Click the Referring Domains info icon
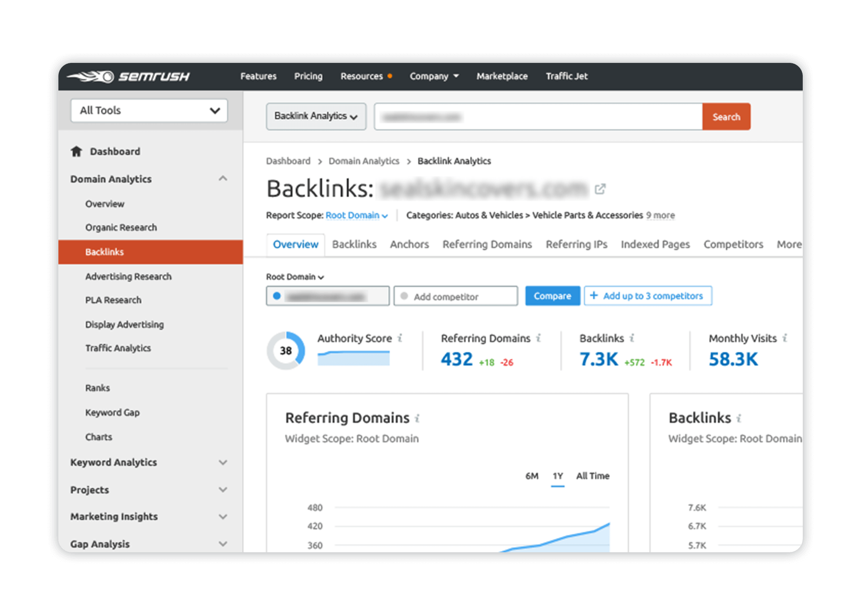This screenshot has width=862, height=616. click(539, 338)
